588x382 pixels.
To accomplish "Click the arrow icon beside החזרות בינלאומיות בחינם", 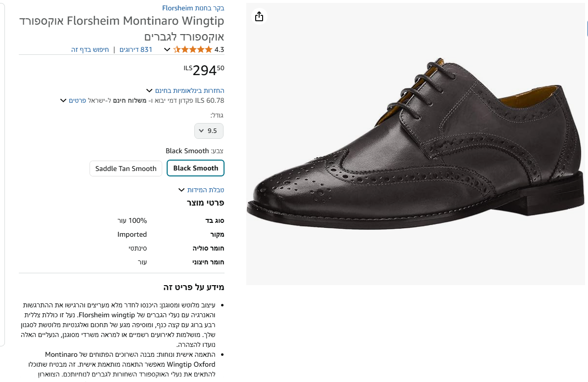I will pos(149,90).
